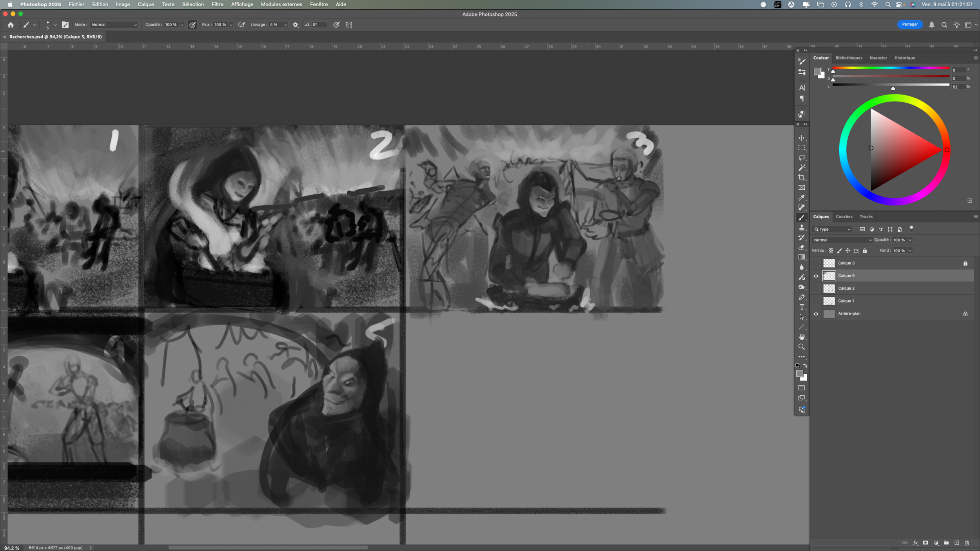The width and height of the screenshot is (980, 551).
Task: Click the delete layer trash icon
Action: [966, 543]
